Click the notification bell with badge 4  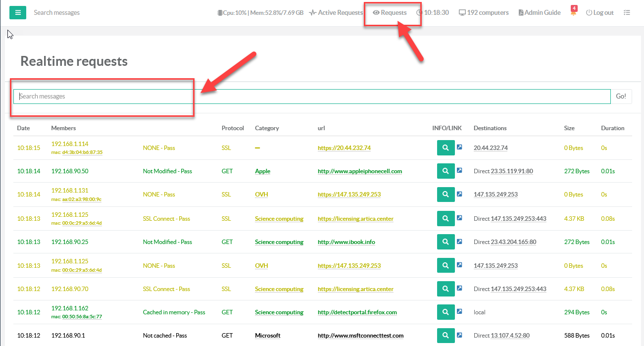coord(573,13)
